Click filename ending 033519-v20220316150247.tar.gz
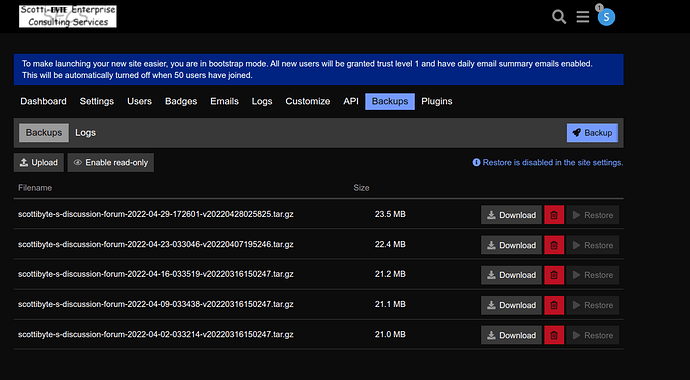The width and height of the screenshot is (690, 380). coord(156,274)
